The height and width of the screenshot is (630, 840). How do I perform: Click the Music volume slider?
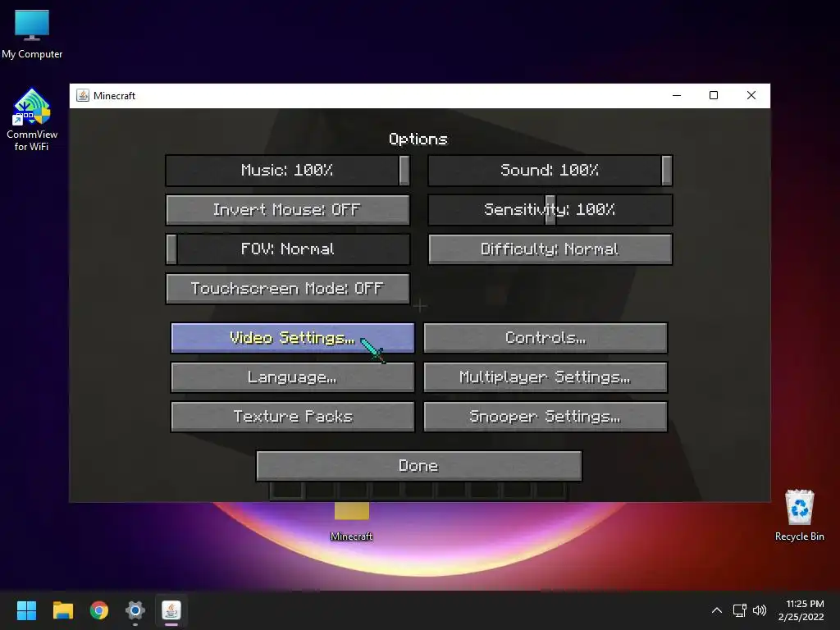coord(288,171)
